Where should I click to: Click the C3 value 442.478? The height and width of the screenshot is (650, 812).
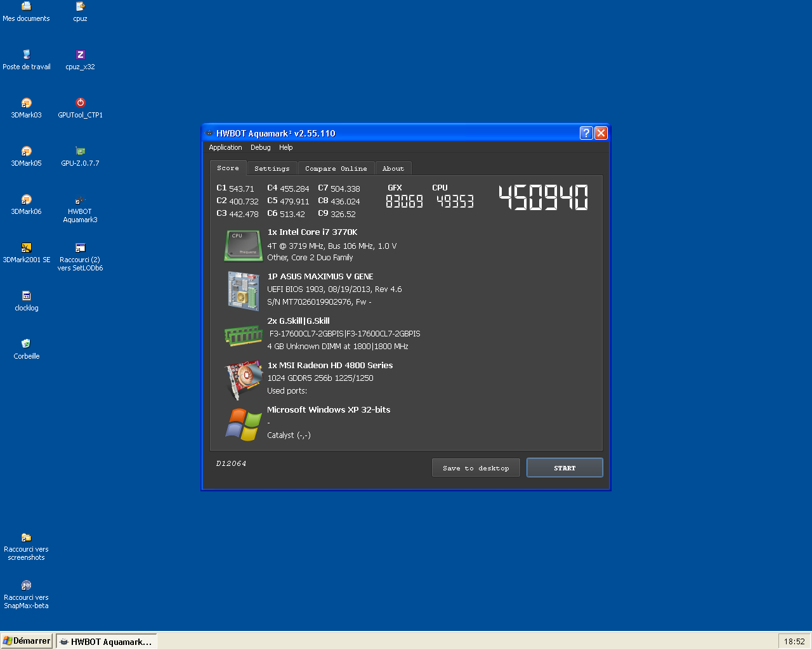coord(244,214)
